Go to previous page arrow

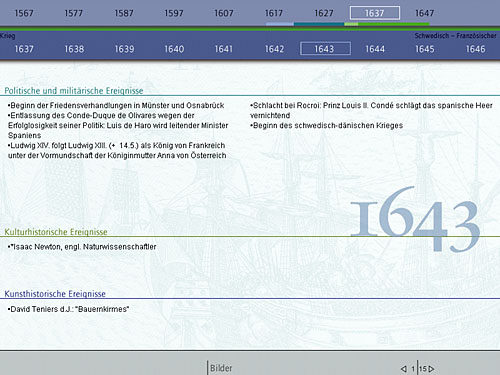pyautogui.click(x=404, y=369)
